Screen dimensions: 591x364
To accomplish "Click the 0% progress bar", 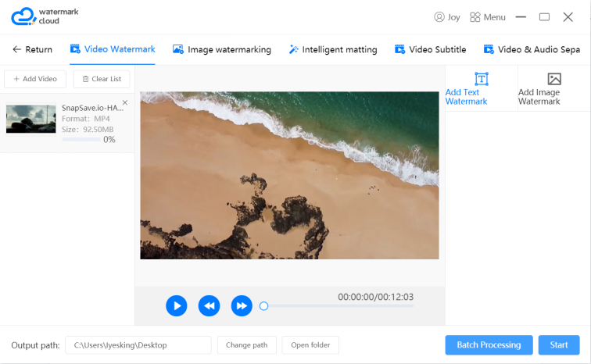I will 81,140.
